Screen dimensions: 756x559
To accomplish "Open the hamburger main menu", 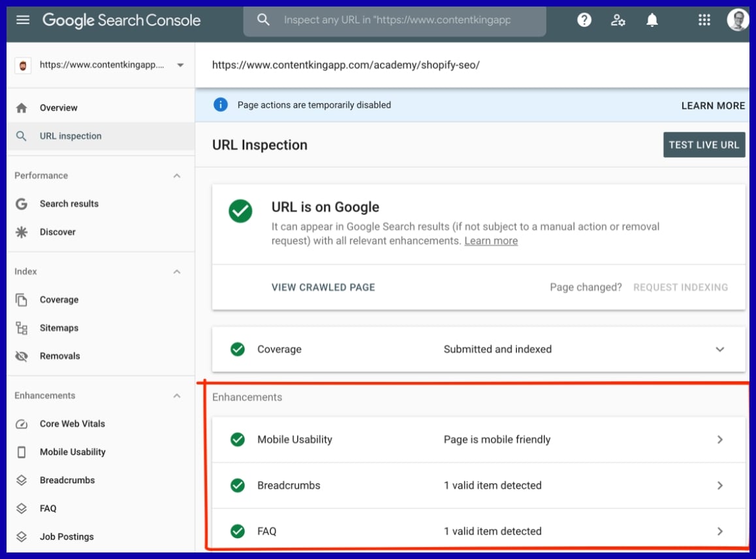I will pyautogui.click(x=23, y=20).
